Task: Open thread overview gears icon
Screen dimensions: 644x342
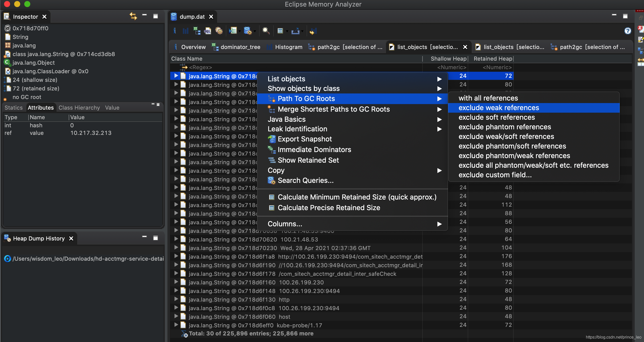Action: point(219,31)
